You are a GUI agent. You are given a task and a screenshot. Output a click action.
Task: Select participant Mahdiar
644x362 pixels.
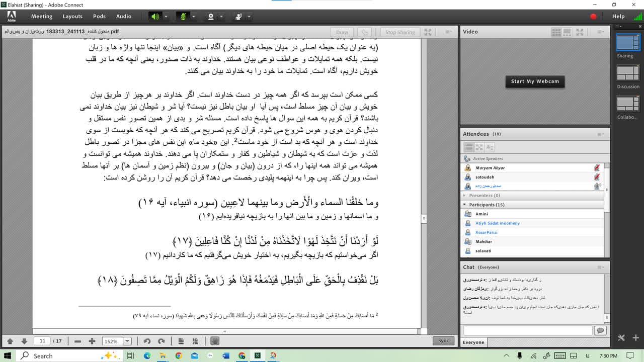[x=533, y=241]
